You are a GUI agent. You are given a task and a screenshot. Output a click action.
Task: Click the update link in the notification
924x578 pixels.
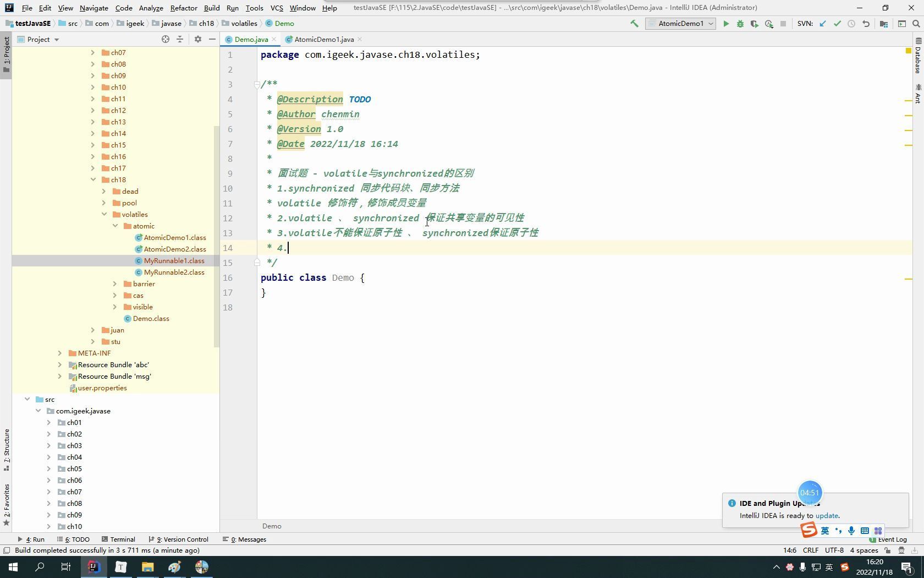[x=827, y=516]
